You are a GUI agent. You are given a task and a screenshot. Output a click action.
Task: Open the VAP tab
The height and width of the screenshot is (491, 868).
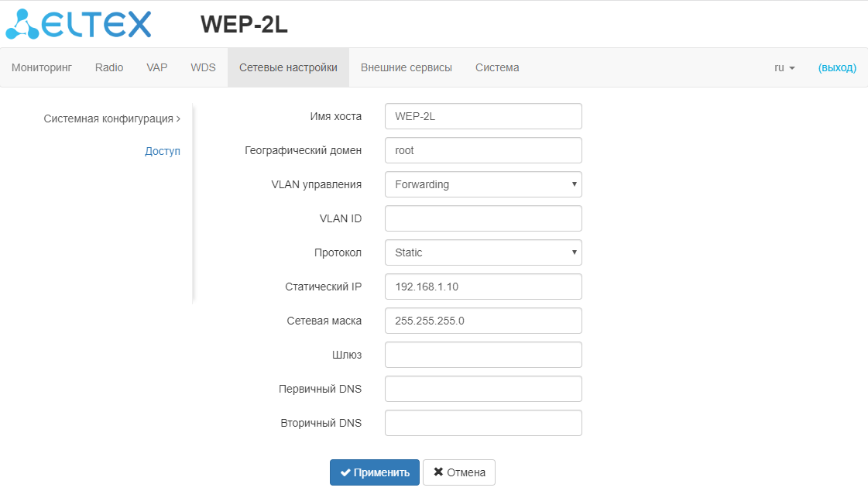coord(157,67)
